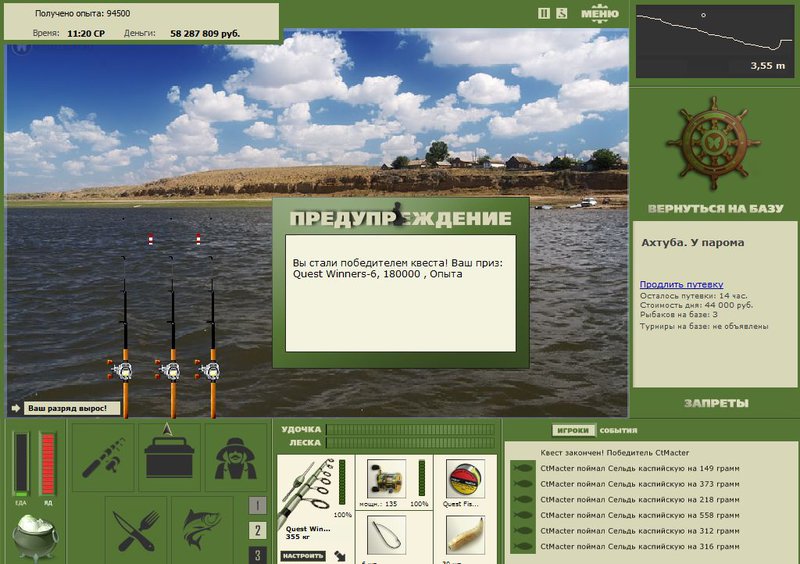Select rod slot 2
Screen dimensions: 800x564
(x=257, y=530)
